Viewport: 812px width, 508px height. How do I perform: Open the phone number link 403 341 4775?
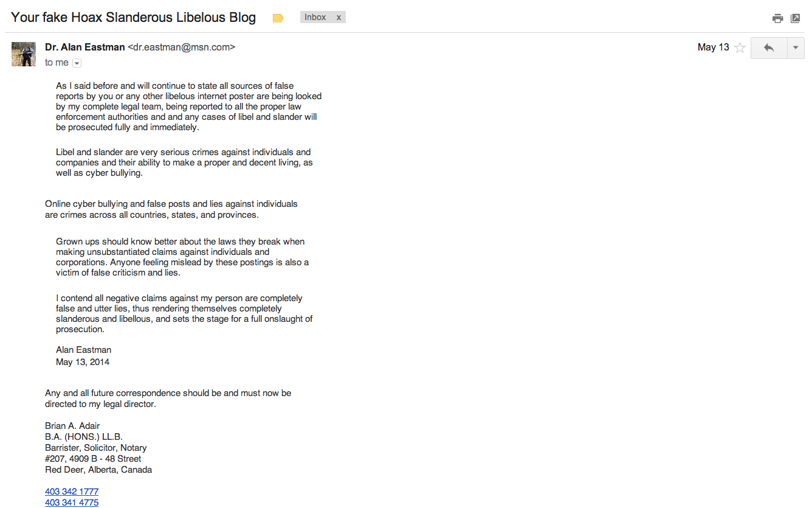click(x=72, y=503)
